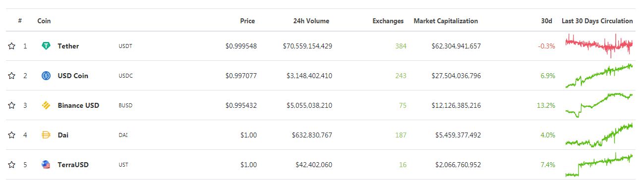Click the TerraUSD logo icon

46,165
